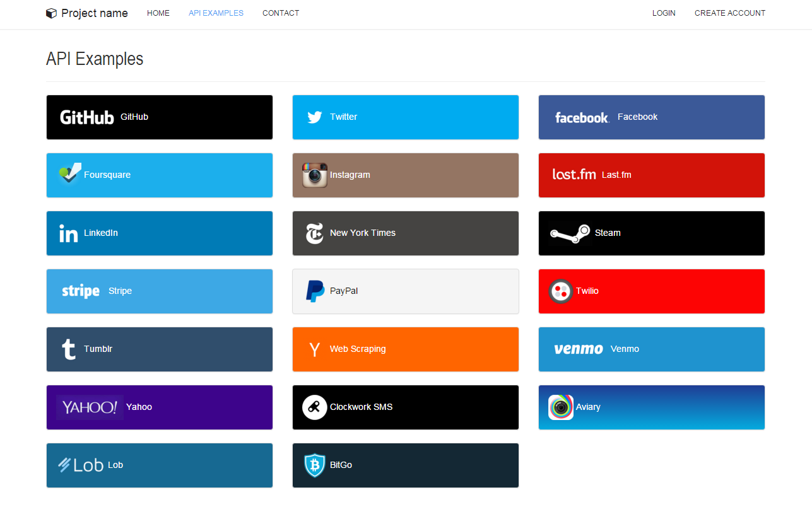Click the Steam logo icon
The height and width of the screenshot is (514, 812).
click(x=570, y=233)
